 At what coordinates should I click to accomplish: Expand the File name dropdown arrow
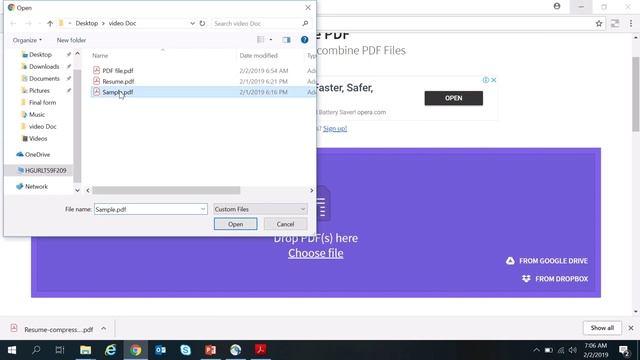(203, 209)
